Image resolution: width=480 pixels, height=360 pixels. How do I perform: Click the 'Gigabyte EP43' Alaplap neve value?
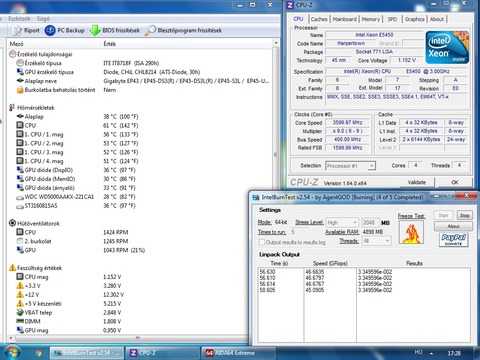click(x=186, y=81)
